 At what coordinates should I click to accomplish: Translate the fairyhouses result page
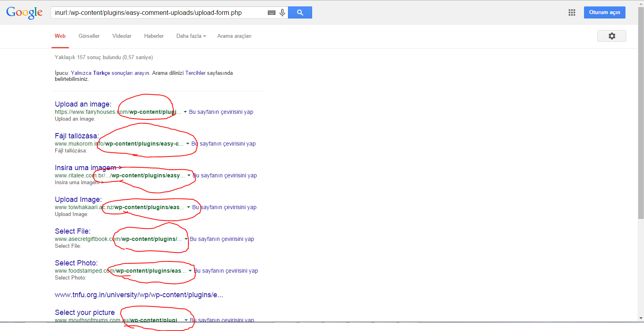(221, 112)
